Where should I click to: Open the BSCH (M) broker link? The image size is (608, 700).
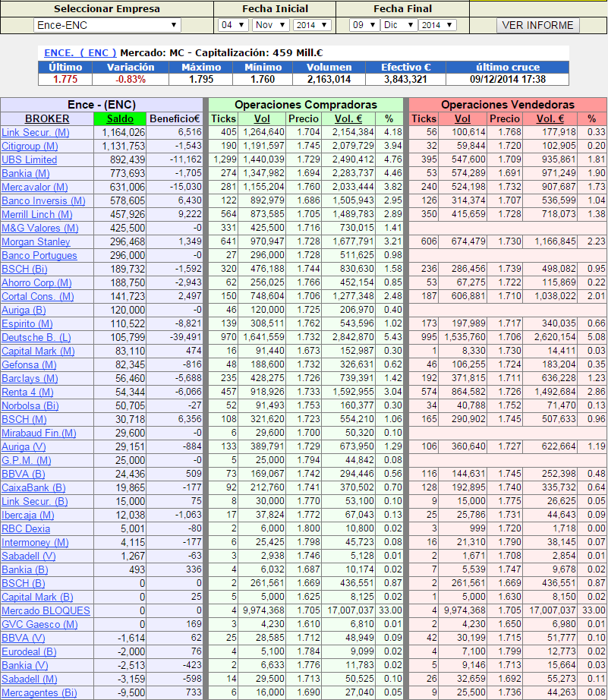click(x=24, y=420)
